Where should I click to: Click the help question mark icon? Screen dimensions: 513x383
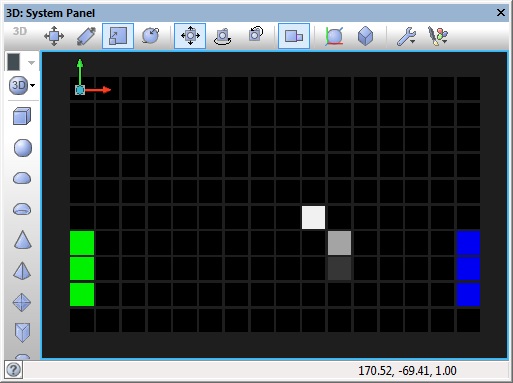click(x=13, y=369)
